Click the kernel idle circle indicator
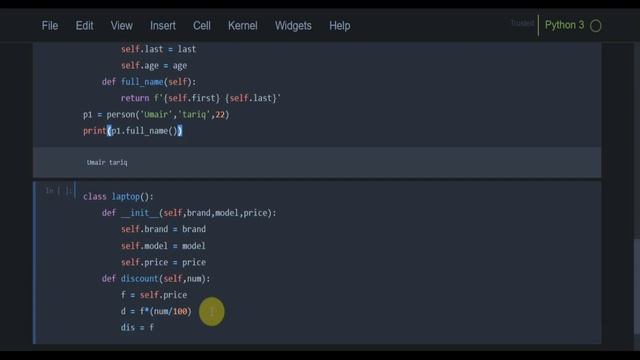The width and height of the screenshot is (640, 360). coord(596,26)
